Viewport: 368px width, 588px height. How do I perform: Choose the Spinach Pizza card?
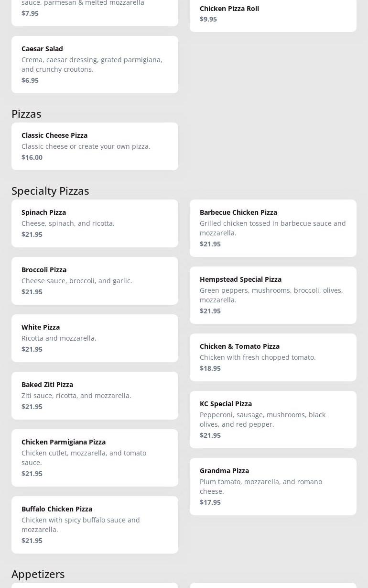pyautogui.click(x=95, y=223)
